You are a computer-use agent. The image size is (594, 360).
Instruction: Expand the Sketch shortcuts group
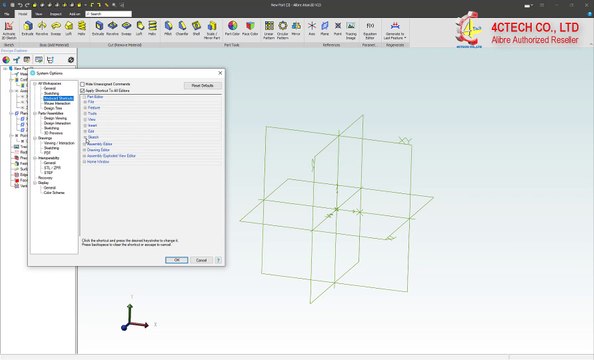[x=85, y=137]
